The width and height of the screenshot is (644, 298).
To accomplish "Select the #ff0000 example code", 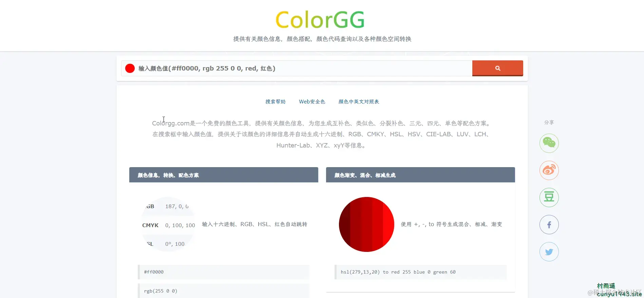I will [x=224, y=272].
